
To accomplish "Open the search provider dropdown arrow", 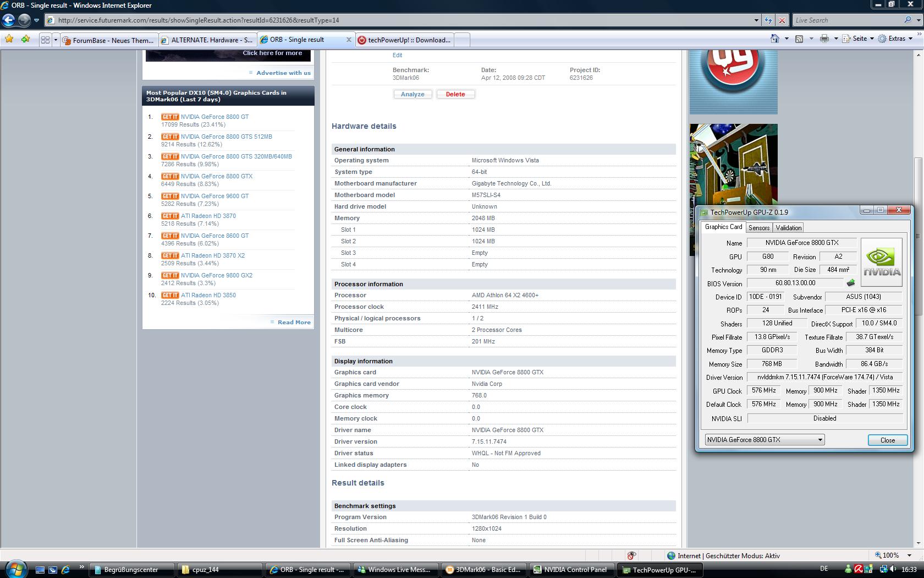I will point(918,20).
